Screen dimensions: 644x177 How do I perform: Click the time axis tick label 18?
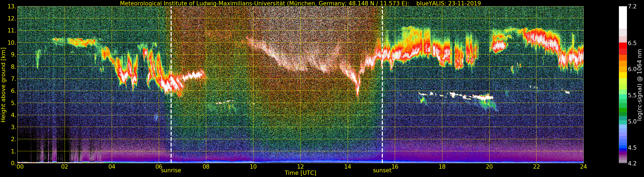point(442,167)
